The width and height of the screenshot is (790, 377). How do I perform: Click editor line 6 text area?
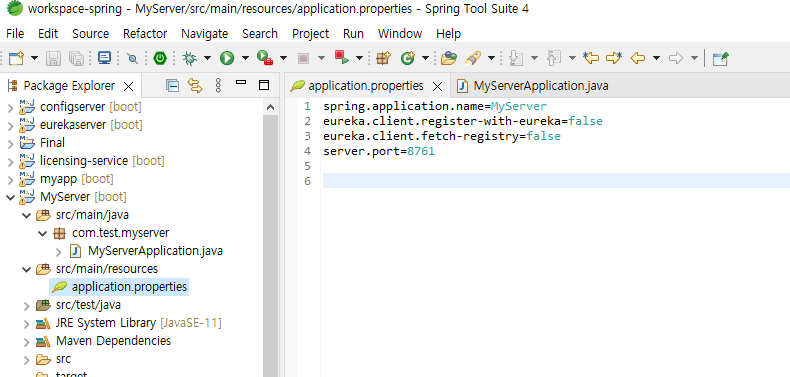tap(556, 180)
